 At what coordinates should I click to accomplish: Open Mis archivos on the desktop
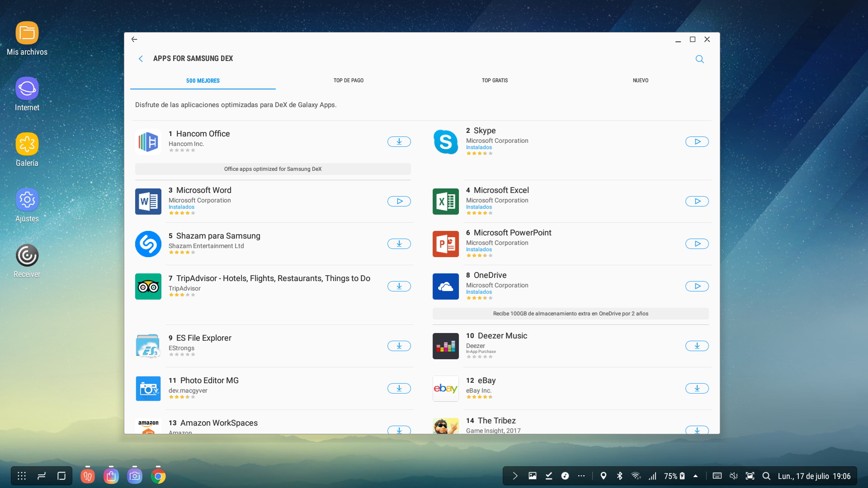coord(27,39)
